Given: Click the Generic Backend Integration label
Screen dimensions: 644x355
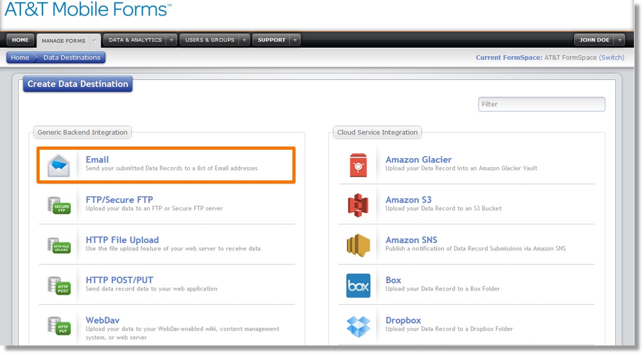Looking at the screenshot, I should [x=82, y=132].
